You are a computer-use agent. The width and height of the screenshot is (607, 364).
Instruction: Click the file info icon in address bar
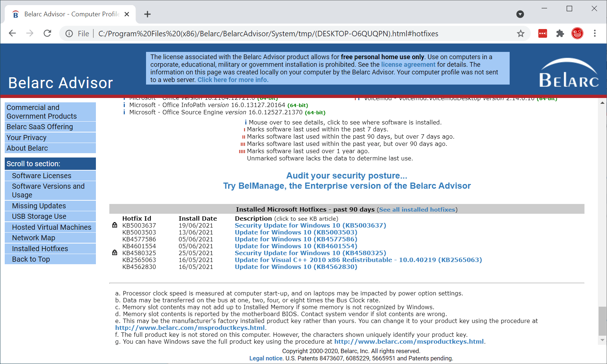69,34
